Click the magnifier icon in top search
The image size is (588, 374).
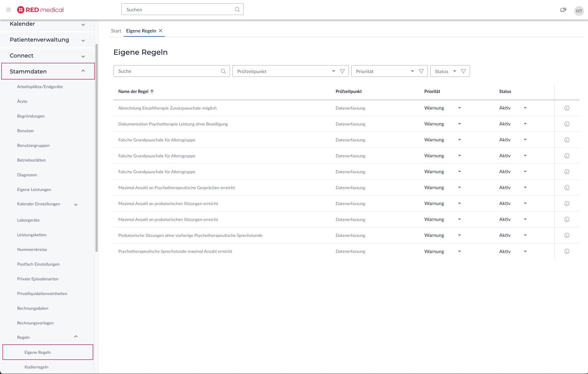click(237, 9)
